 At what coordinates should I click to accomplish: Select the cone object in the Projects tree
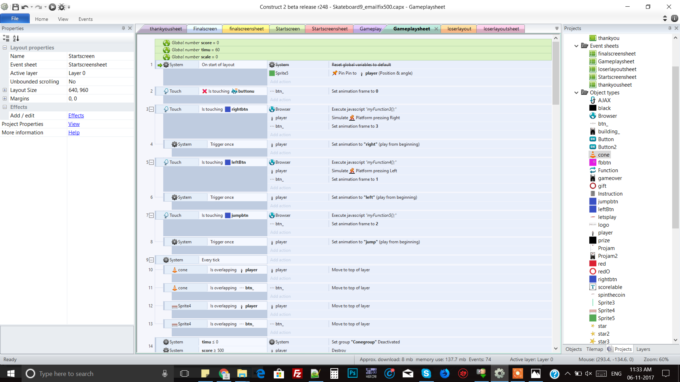click(603, 155)
